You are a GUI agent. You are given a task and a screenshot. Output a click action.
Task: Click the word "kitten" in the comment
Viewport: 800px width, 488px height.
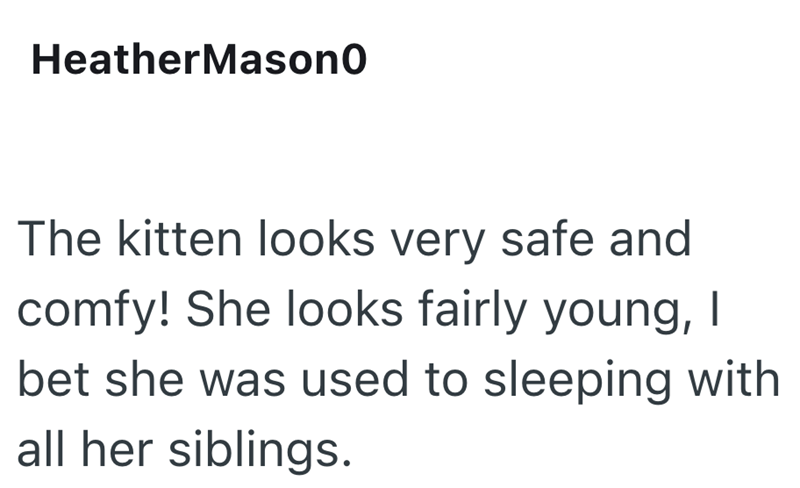click(179, 238)
